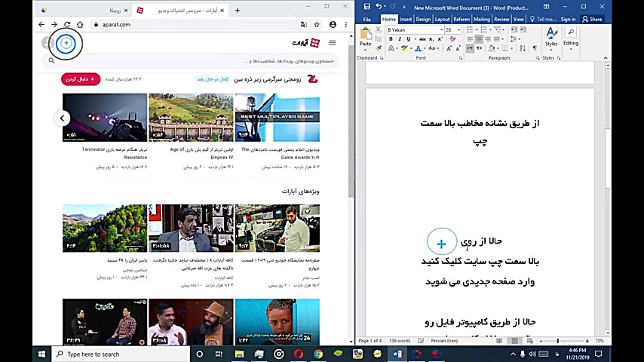Click the Chrome reload button
Image resolution: width=644 pixels, height=362 pixels.
67,25
